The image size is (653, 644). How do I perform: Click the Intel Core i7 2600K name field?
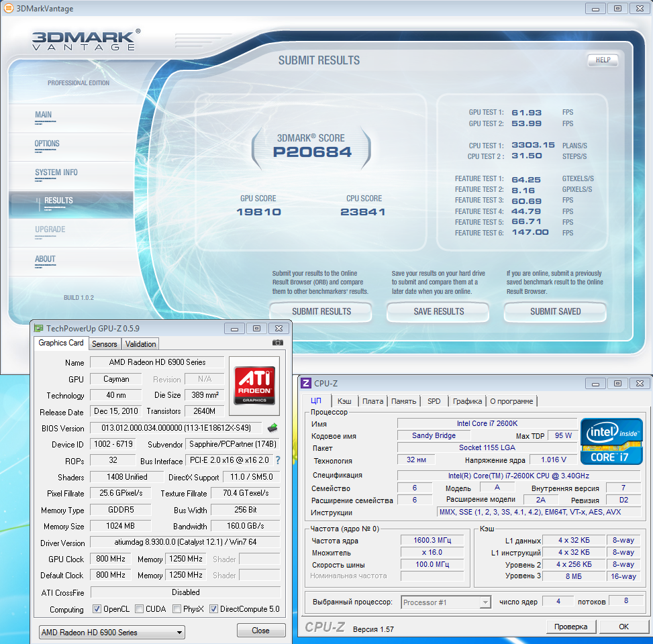487,423
